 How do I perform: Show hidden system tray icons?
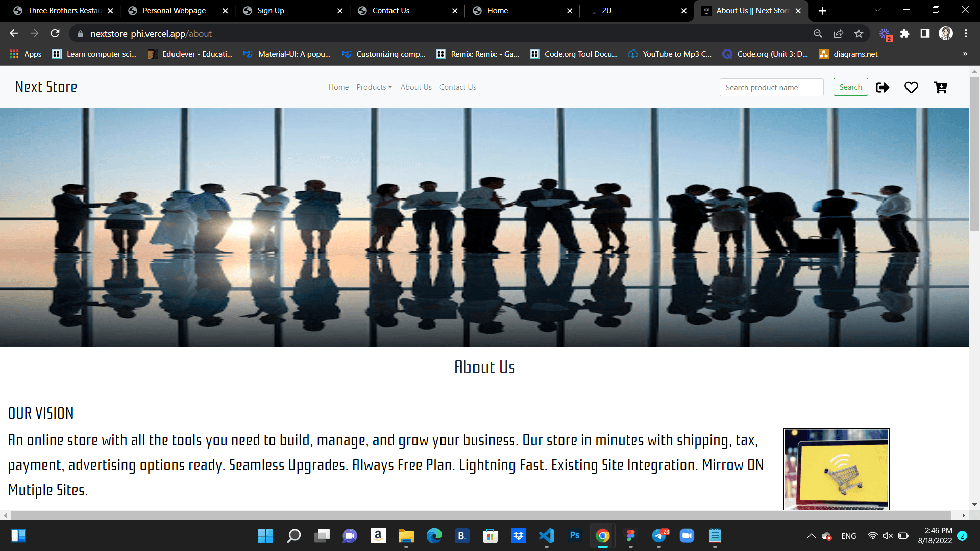(811, 536)
